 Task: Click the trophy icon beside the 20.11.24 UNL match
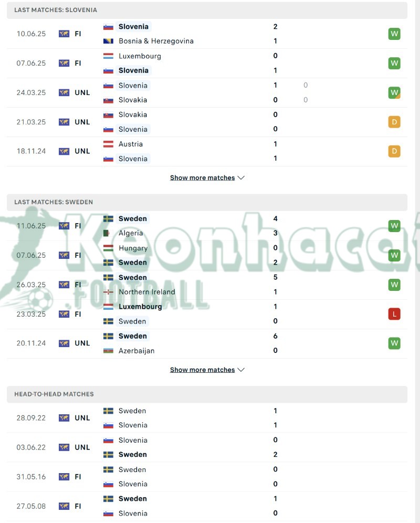64,343
